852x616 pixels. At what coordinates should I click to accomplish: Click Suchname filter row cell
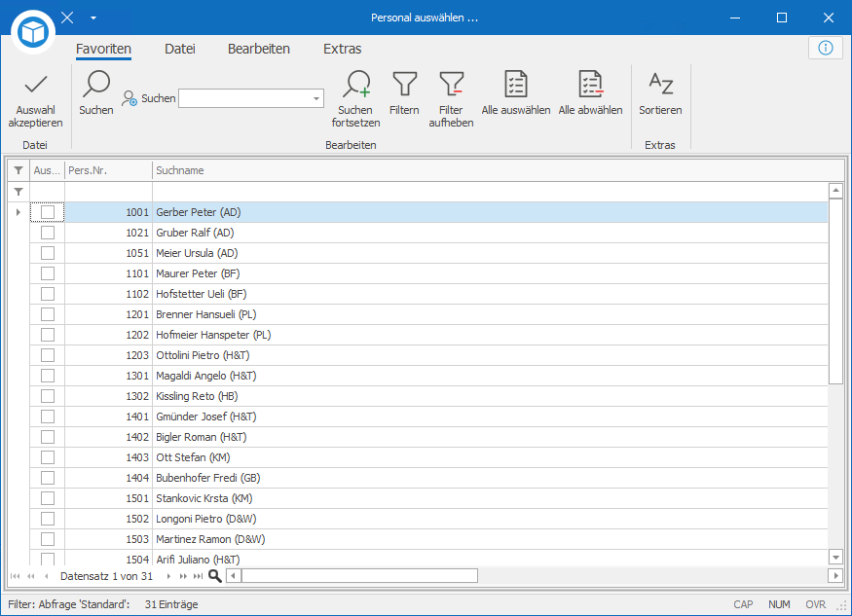tap(490, 192)
